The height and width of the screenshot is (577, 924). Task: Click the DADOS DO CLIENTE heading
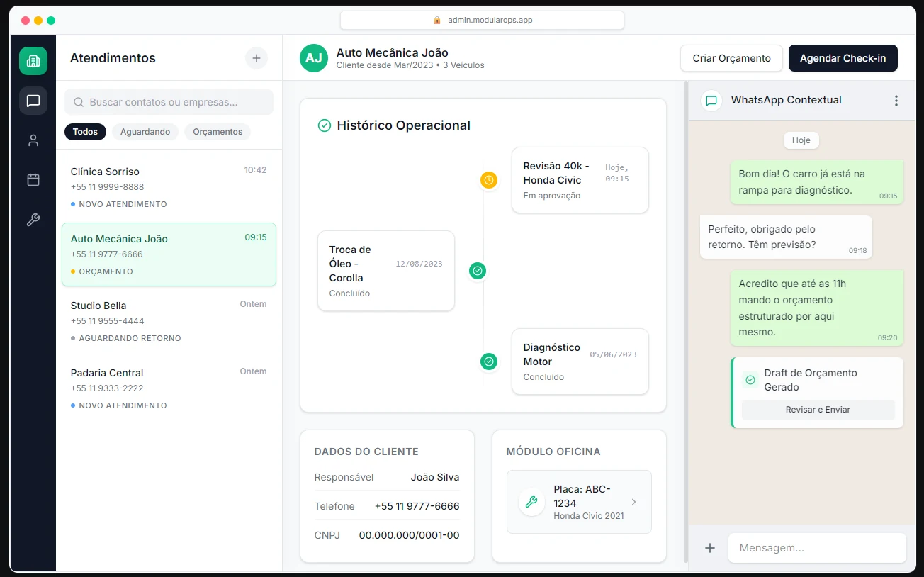(366, 452)
